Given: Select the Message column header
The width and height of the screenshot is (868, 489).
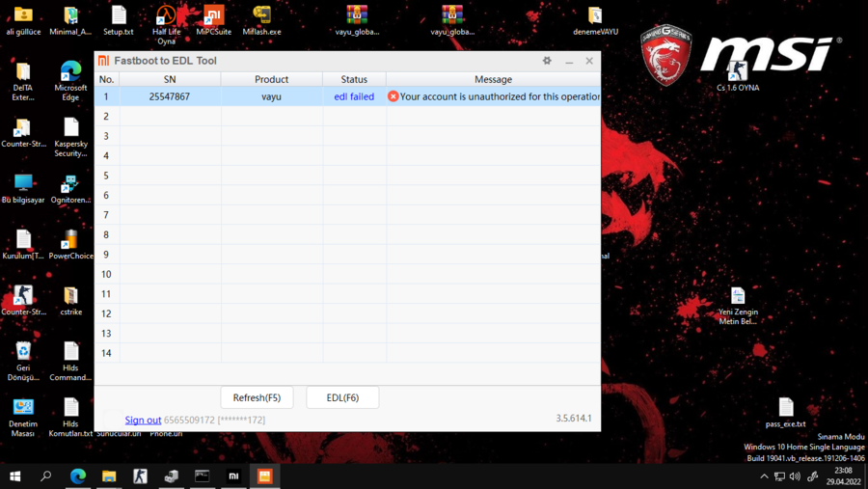Looking at the screenshot, I should point(493,79).
